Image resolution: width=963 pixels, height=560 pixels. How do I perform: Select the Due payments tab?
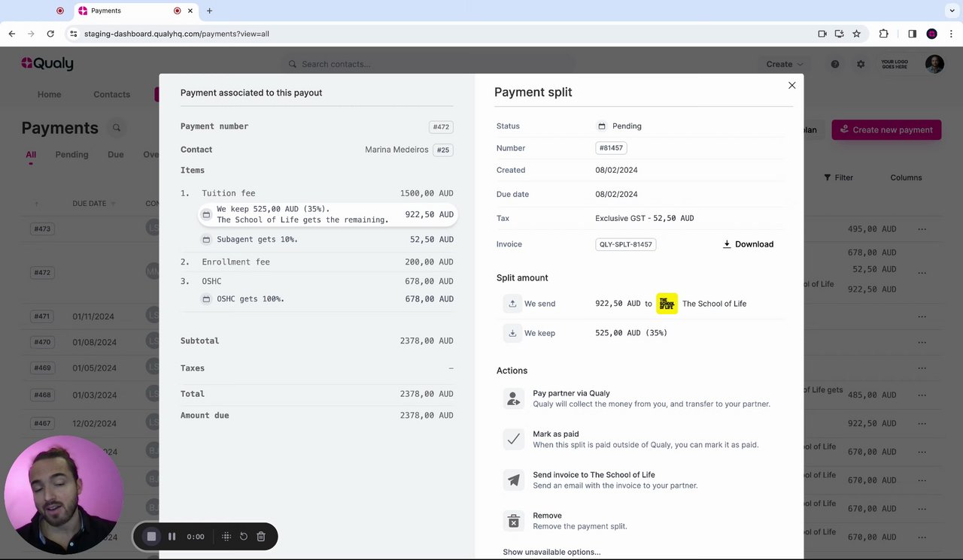116,155
